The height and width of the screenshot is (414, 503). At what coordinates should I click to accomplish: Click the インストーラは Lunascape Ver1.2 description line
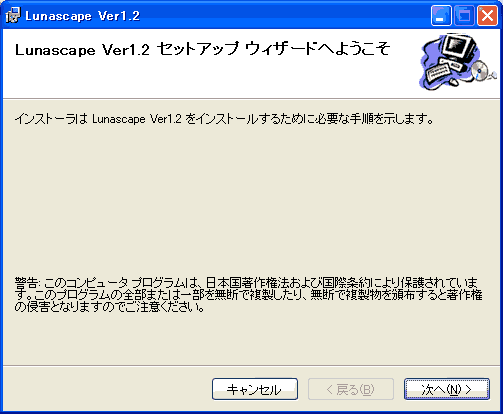224,119
